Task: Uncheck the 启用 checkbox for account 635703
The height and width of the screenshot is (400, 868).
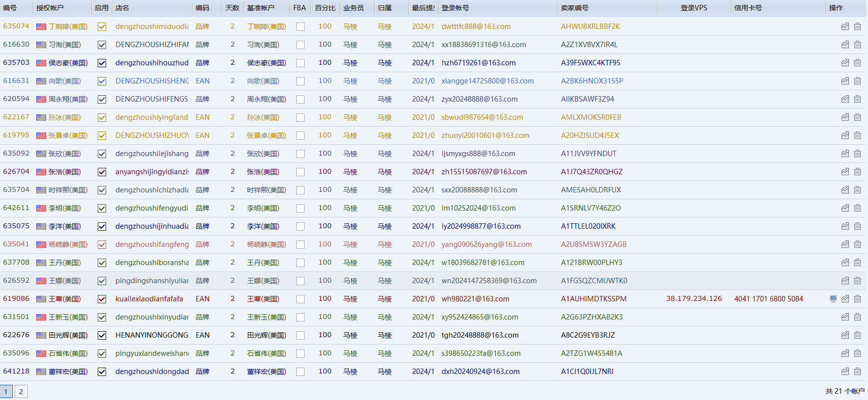Action: pyautogui.click(x=102, y=63)
